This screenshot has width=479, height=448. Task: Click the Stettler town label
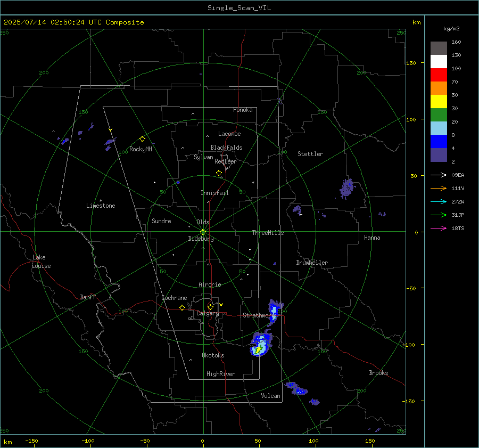click(310, 154)
